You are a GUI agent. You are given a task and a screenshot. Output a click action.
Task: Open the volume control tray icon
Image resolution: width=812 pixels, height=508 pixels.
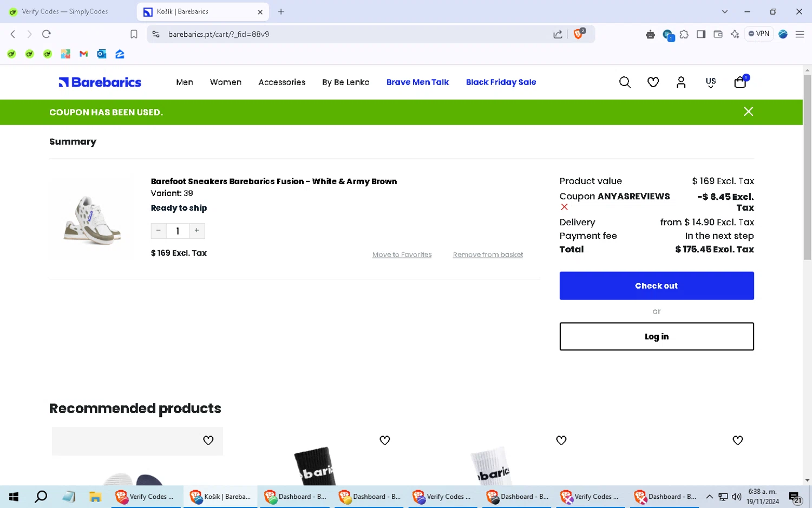737,497
